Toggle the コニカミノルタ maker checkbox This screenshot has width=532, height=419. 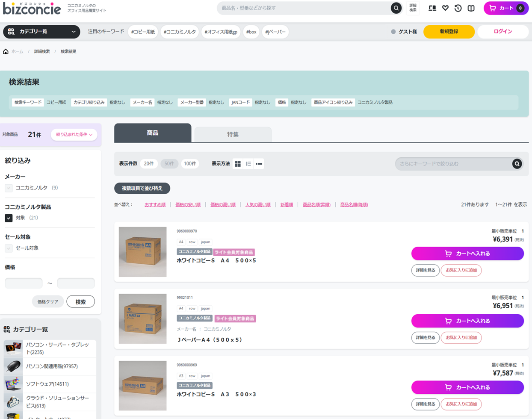click(9, 188)
